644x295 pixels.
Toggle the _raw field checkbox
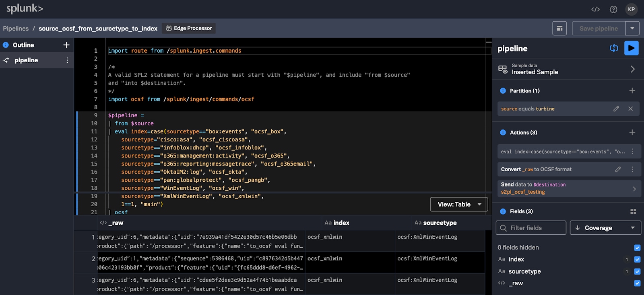[x=637, y=283]
